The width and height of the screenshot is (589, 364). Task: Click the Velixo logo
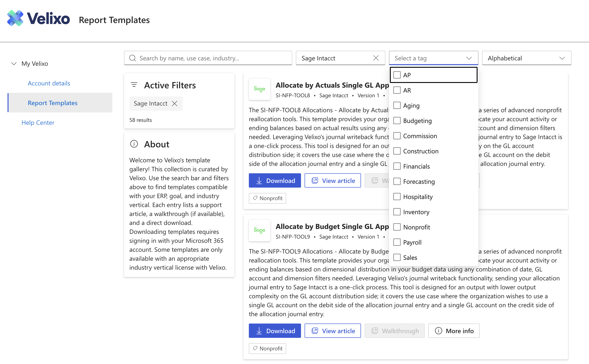[x=38, y=18]
